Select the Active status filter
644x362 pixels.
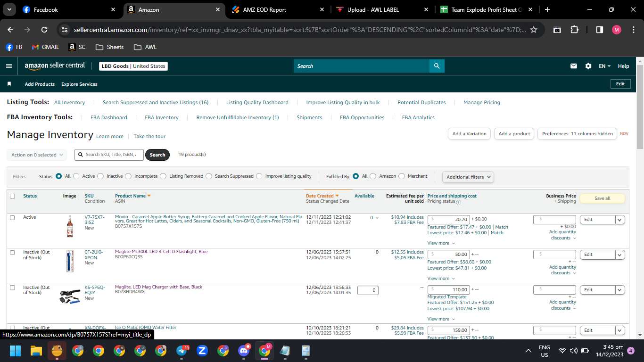[x=76, y=176]
